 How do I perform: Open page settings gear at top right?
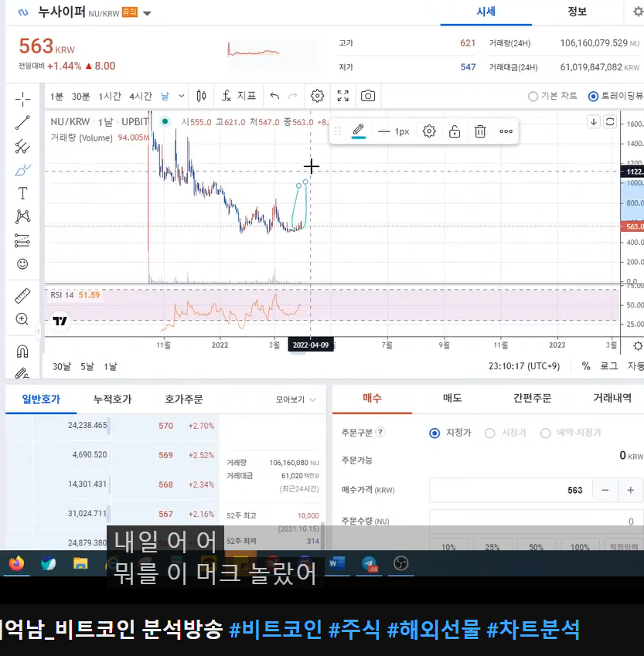[x=638, y=12]
